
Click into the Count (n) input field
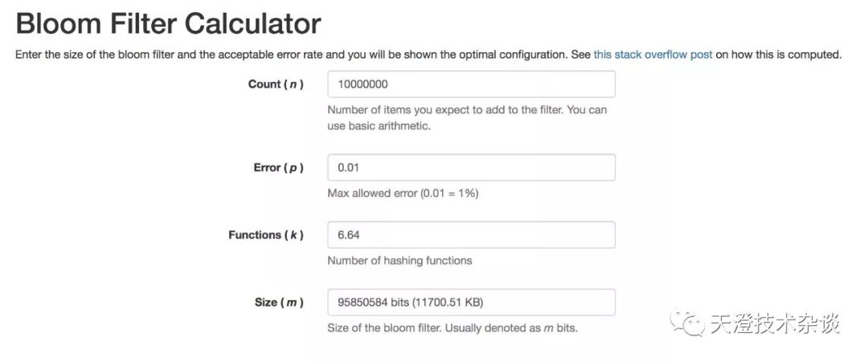coord(471,84)
